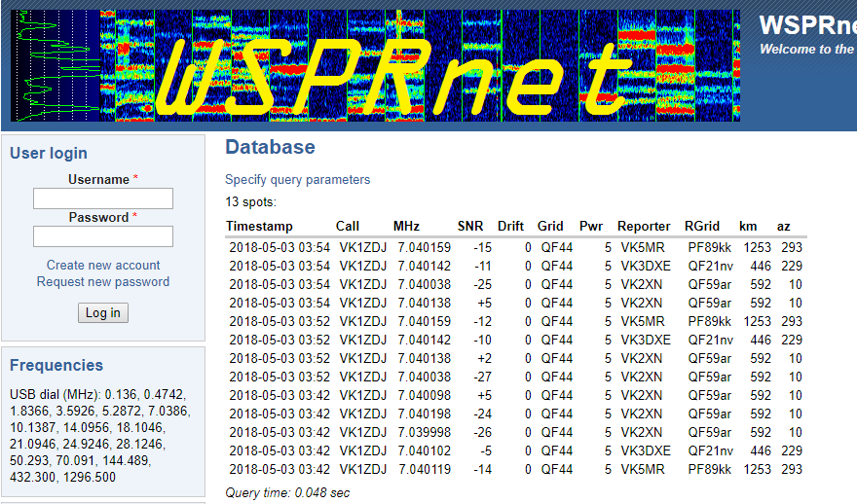Viewport: 857px width, 504px height.
Task: Click the SNR value -5
Action: (486, 450)
